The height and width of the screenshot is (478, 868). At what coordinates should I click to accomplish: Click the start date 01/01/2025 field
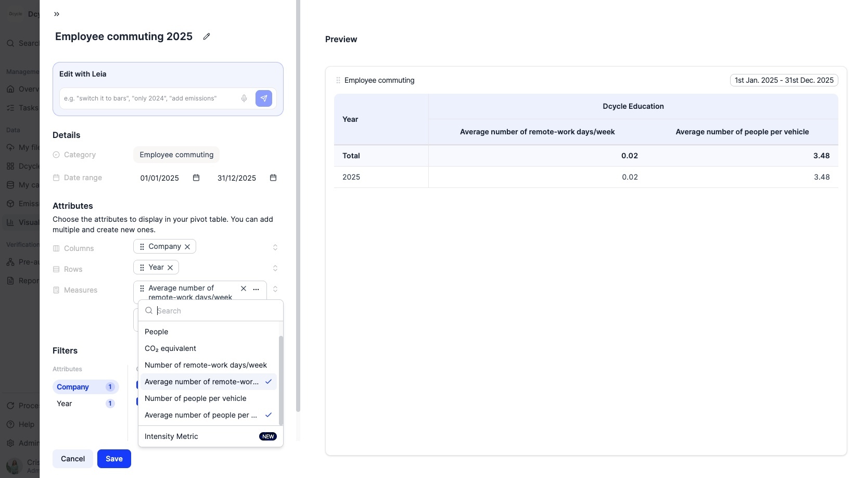pos(160,178)
